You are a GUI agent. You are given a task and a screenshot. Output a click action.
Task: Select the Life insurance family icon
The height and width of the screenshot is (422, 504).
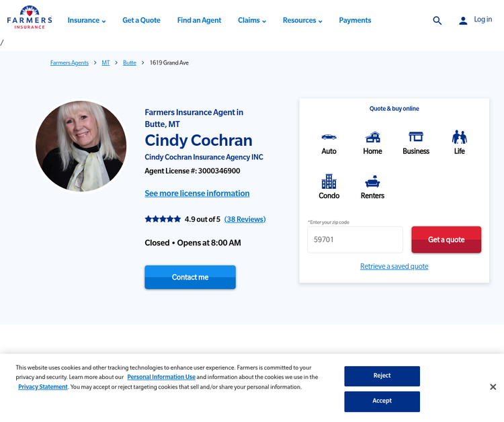pyautogui.click(x=459, y=137)
